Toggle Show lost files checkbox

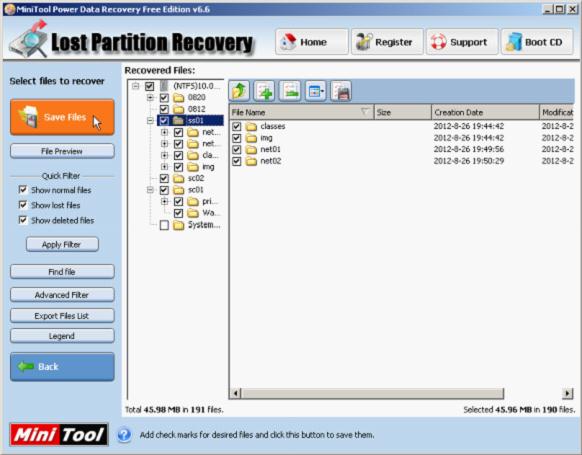click(x=23, y=205)
